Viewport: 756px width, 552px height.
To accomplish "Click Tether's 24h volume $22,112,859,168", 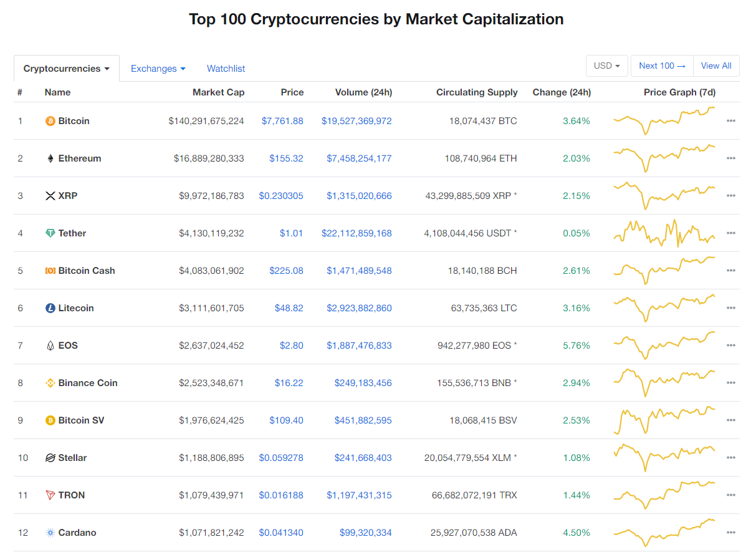I will [357, 233].
